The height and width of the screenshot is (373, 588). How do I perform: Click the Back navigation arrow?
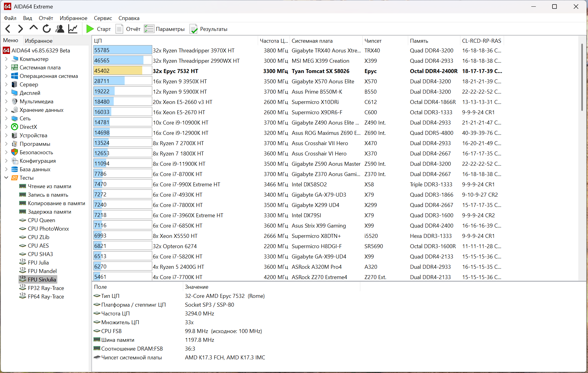(8, 29)
